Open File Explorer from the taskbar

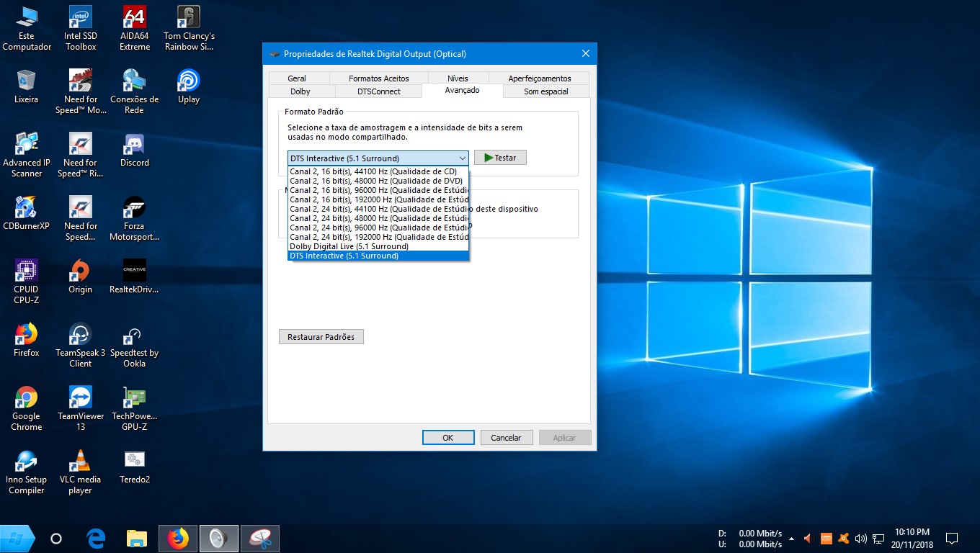coord(137,539)
